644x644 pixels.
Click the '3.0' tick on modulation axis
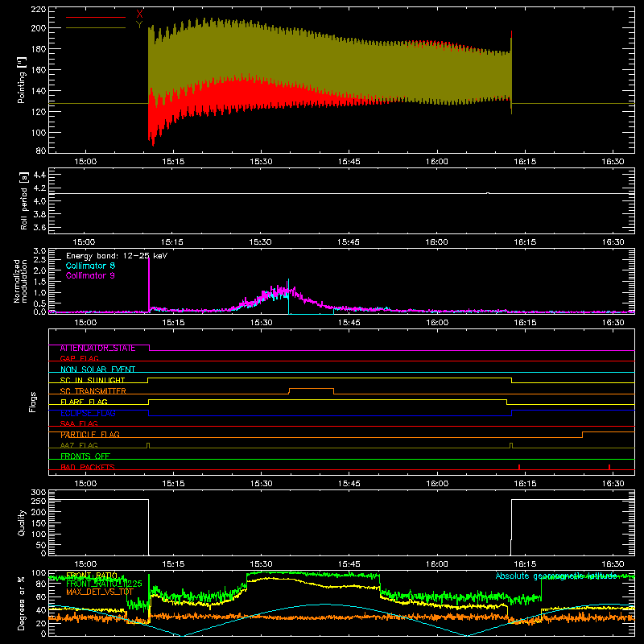coord(39,251)
